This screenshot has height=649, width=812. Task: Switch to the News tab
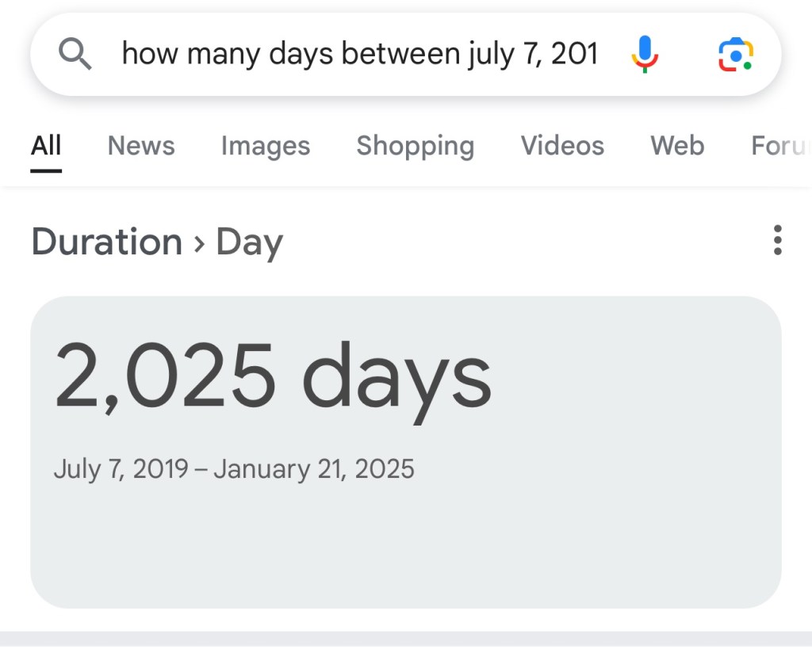point(141,146)
